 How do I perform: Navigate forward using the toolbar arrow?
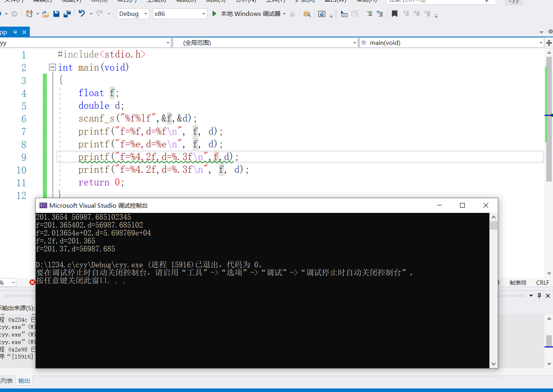(14, 14)
